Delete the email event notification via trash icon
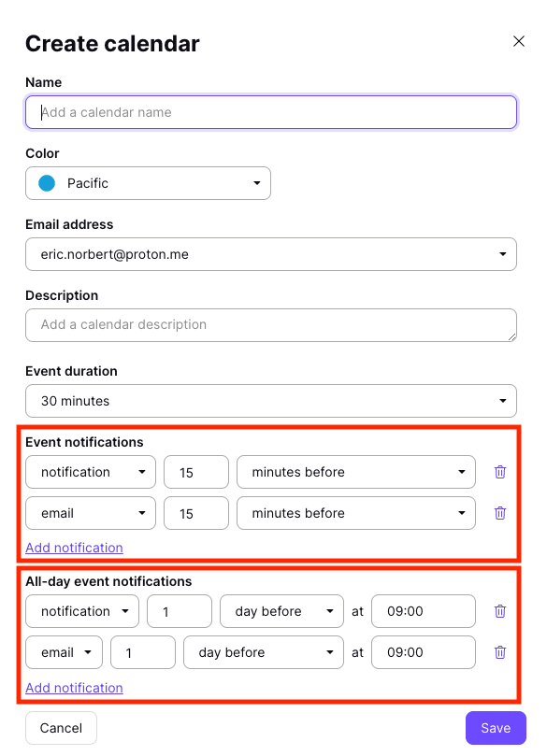Viewport: 547px width, 756px height. 499,513
